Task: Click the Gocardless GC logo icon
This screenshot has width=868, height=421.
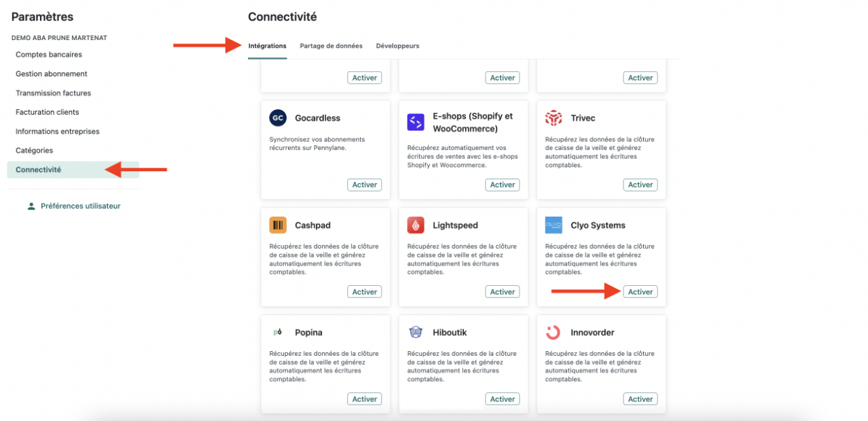Action: [x=278, y=118]
